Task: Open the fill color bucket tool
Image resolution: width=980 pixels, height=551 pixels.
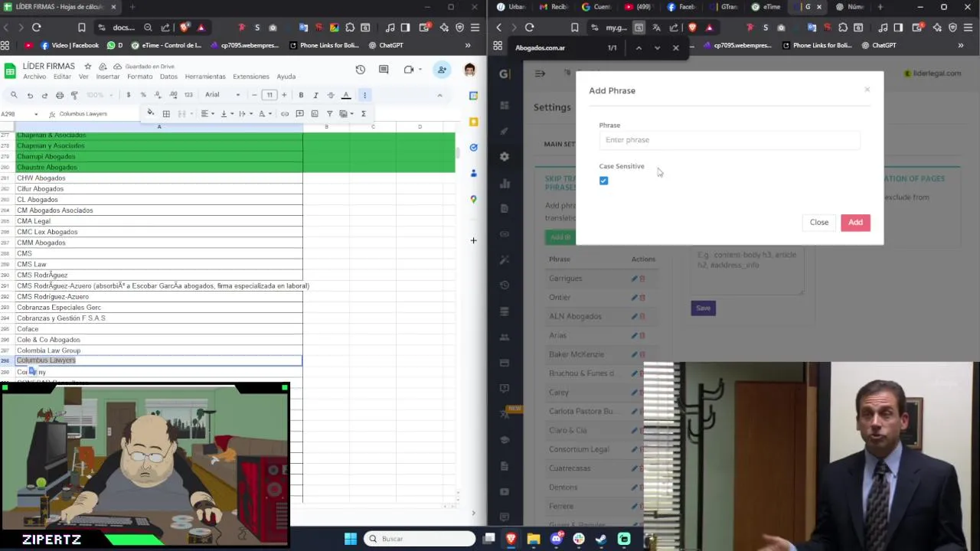Action: 151,113
